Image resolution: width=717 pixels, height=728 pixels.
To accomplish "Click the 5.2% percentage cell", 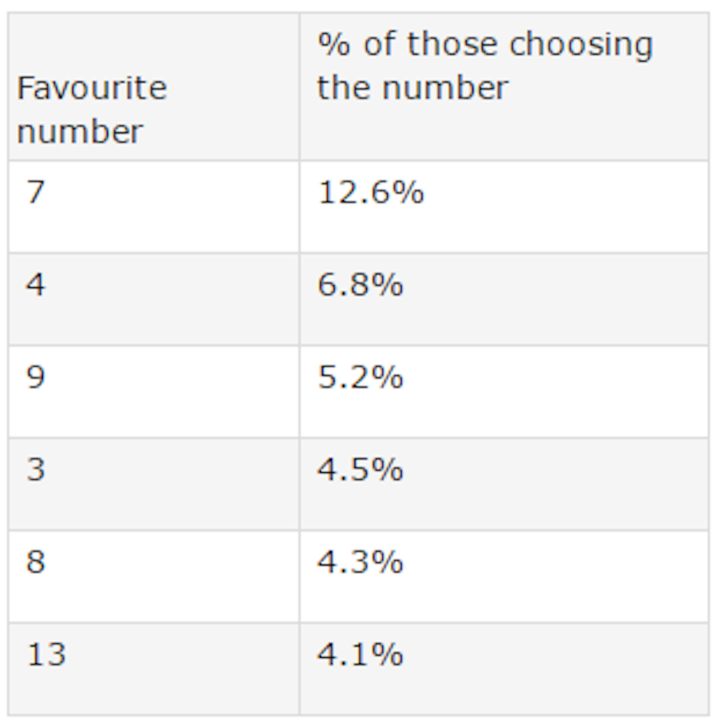I will [360, 378].
